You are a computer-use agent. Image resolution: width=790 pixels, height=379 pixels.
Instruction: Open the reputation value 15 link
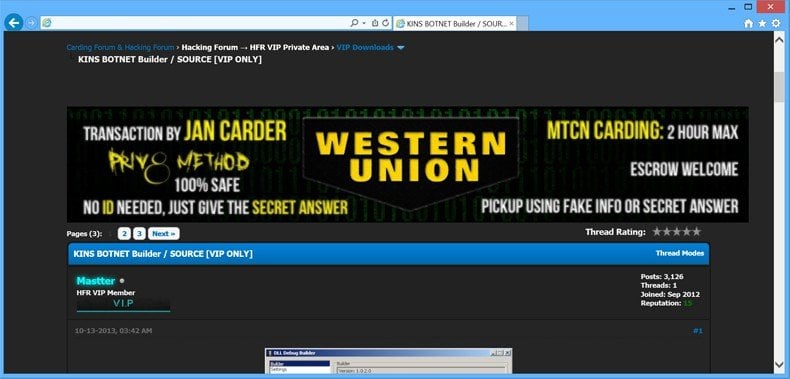[688, 303]
